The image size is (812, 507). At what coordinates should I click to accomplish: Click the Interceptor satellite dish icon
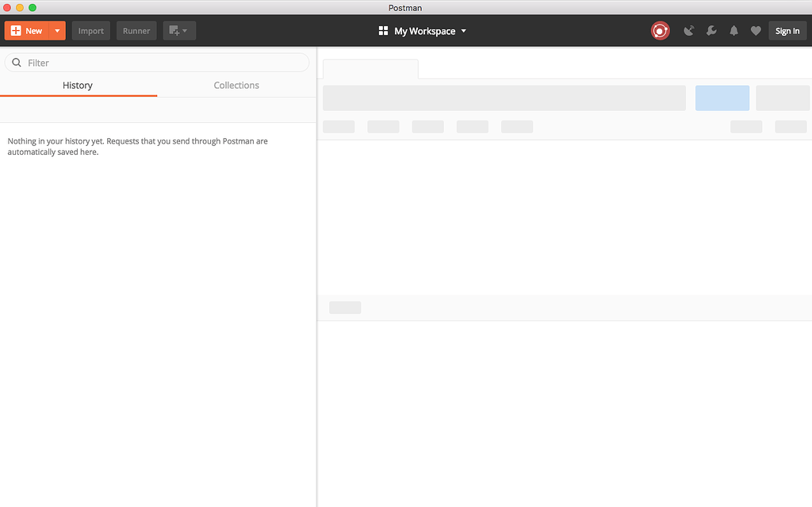pyautogui.click(x=689, y=30)
